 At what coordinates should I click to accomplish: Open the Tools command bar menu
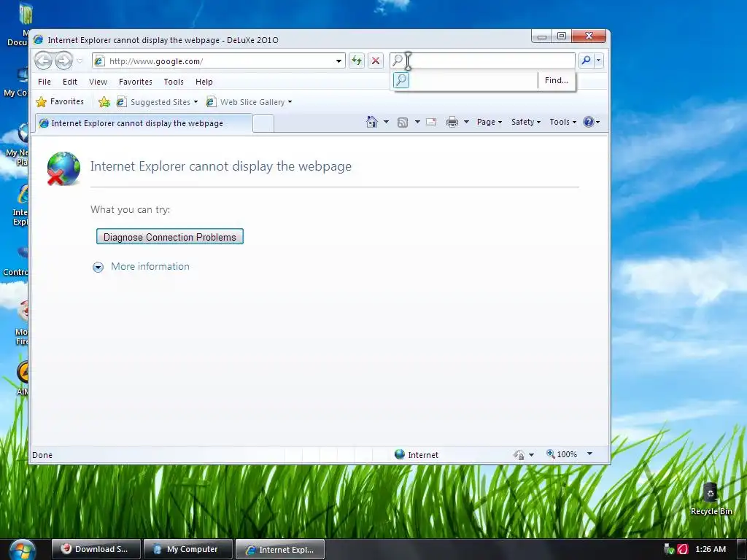tap(562, 122)
